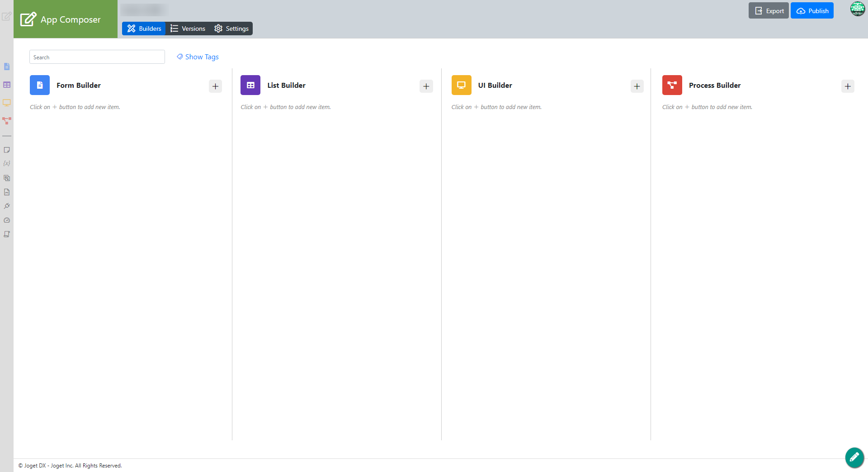Image resolution: width=868 pixels, height=472 pixels.
Task: Add a new process with the plus button
Action: click(847, 86)
